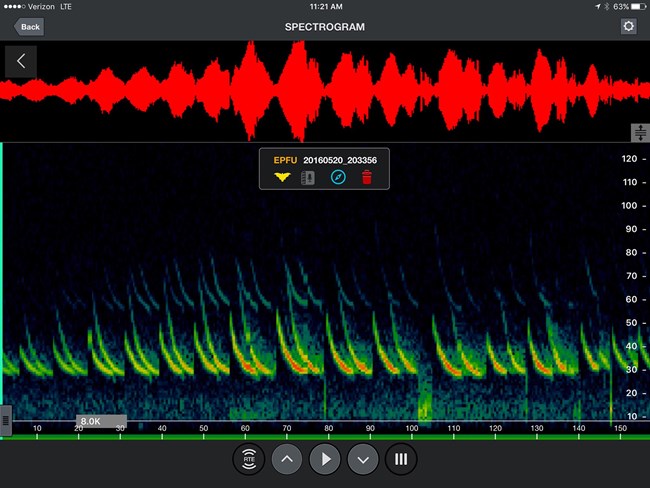Viewport: 650px width, 488px height.
Task: Tap the yellow bat species icon
Action: (x=282, y=178)
